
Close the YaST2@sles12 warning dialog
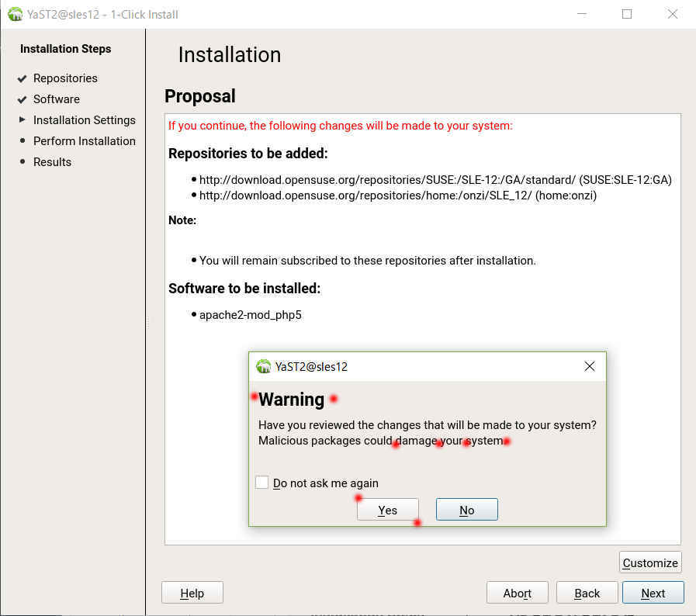click(x=590, y=366)
